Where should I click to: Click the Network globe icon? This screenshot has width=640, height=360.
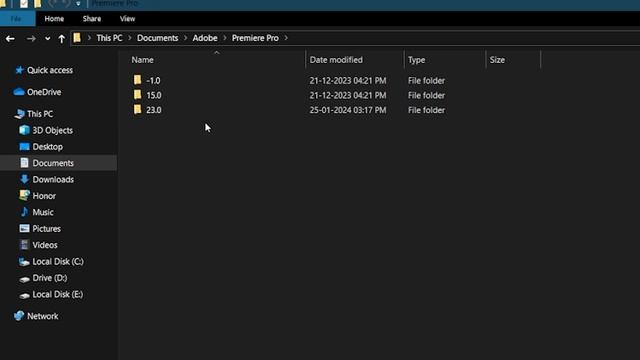[x=19, y=316]
